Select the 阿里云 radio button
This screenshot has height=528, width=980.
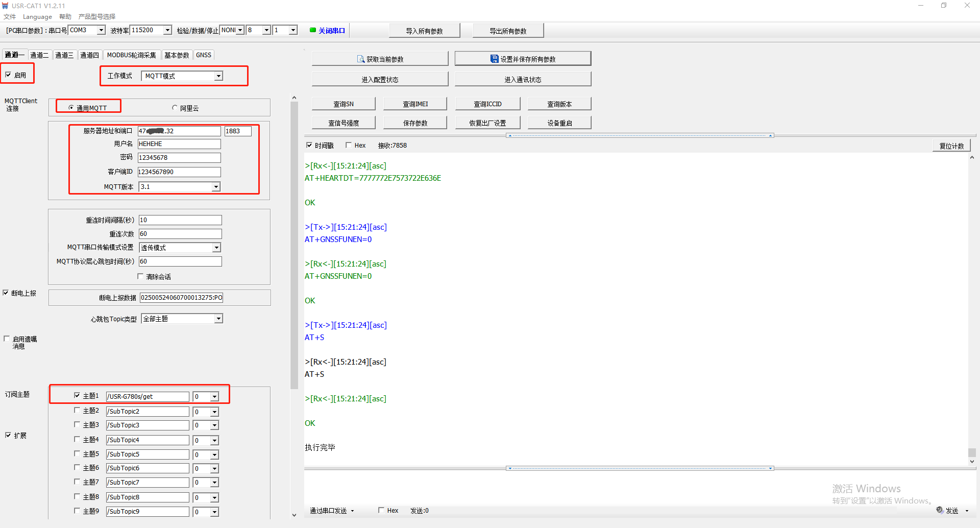click(x=175, y=108)
